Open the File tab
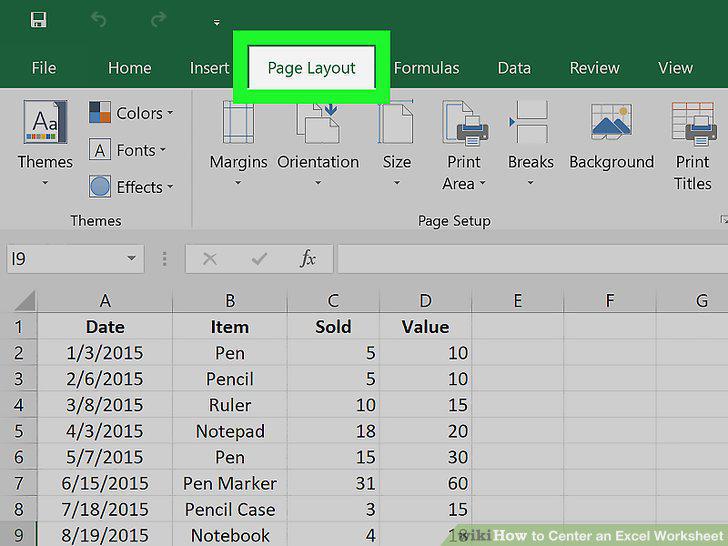 click(x=44, y=68)
